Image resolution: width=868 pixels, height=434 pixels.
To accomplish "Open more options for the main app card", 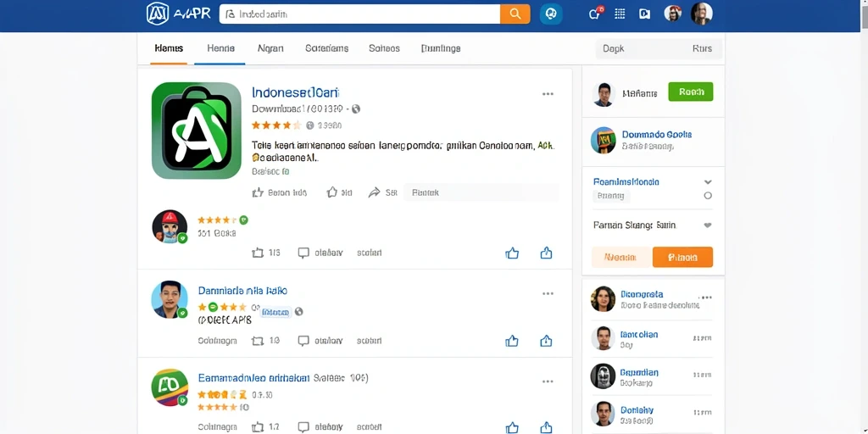I will pyautogui.click(x=548, y=94).
